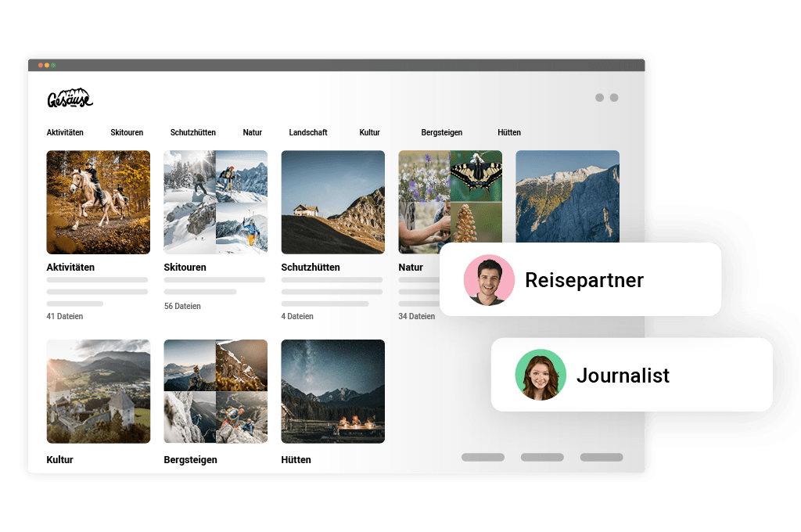
Task: Open the Hütten starry night thumbnail
Action: click(333, 391)
